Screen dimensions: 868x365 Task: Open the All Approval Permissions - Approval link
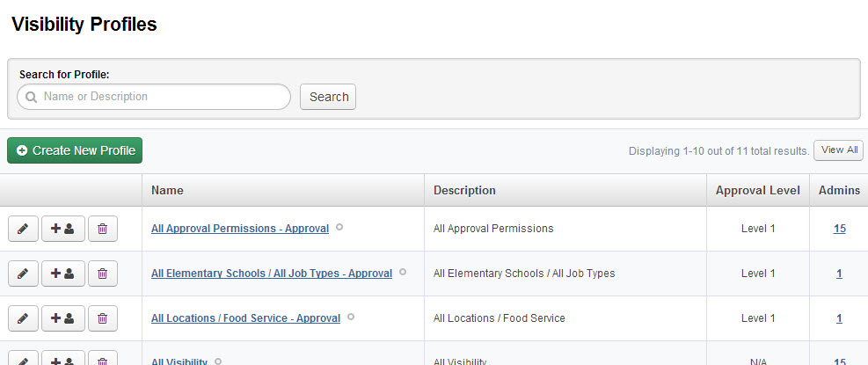click(x=240, y=228)
